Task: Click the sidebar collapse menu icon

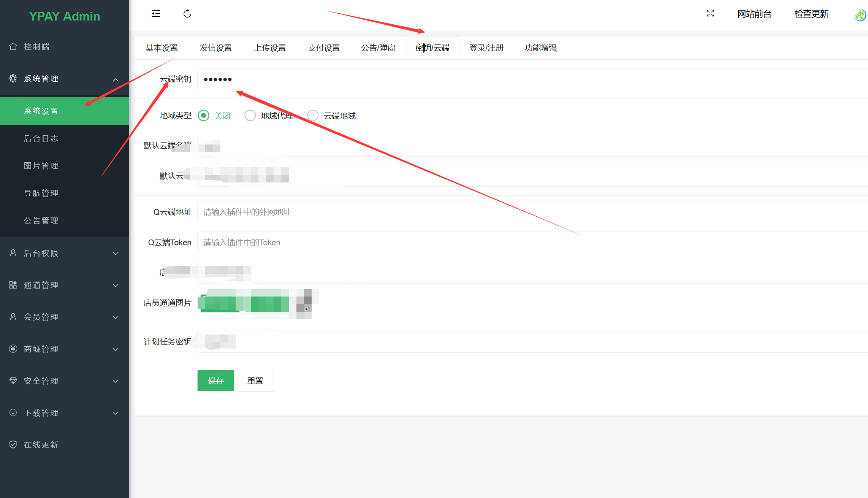Action: (156, 14)
